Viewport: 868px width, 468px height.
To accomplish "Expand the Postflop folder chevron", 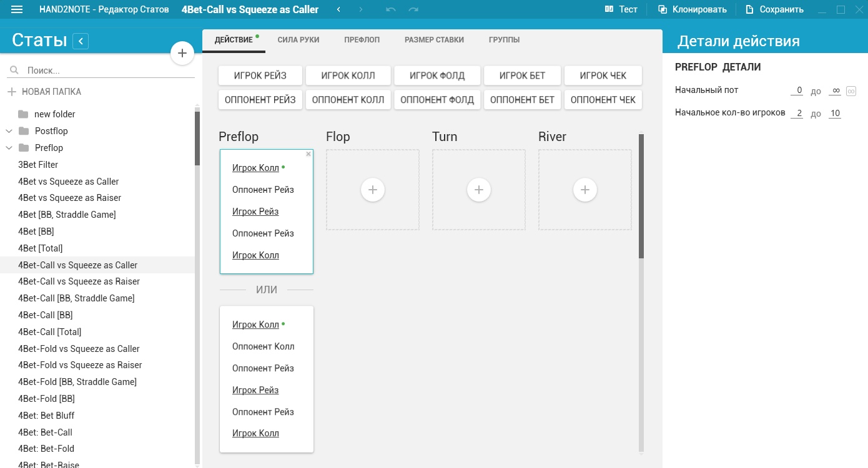I will coord(9,131).
